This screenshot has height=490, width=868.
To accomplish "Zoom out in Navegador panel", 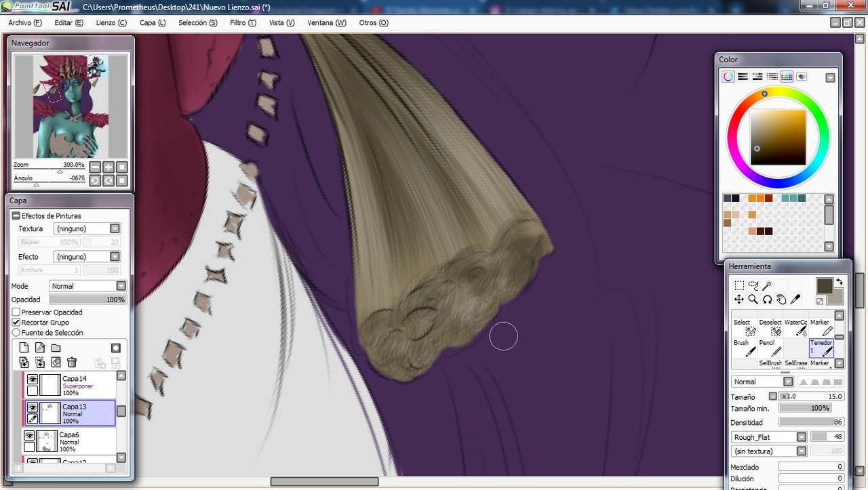I will coord(95,167).
